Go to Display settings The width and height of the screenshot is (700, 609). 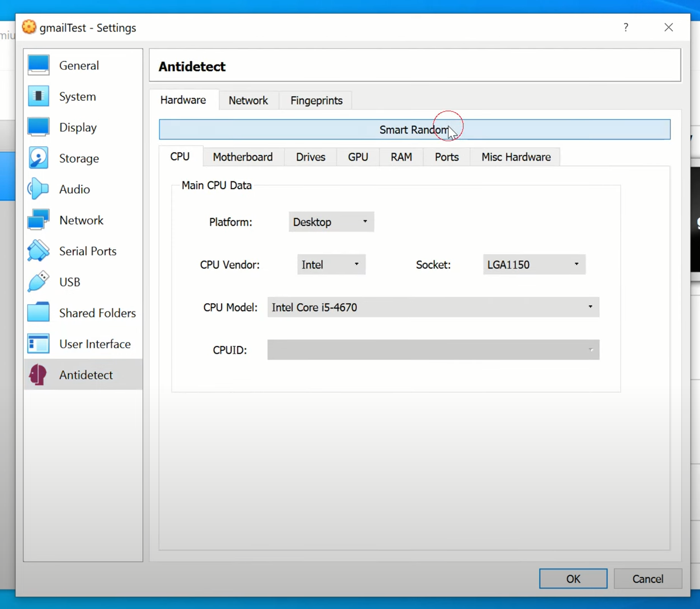coord(83,127)
